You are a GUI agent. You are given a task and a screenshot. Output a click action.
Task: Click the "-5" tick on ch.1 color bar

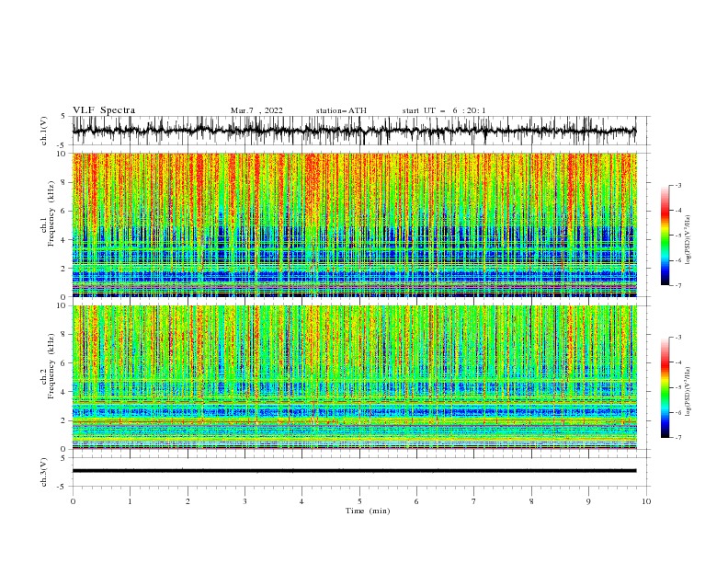(x=678, y=236)
